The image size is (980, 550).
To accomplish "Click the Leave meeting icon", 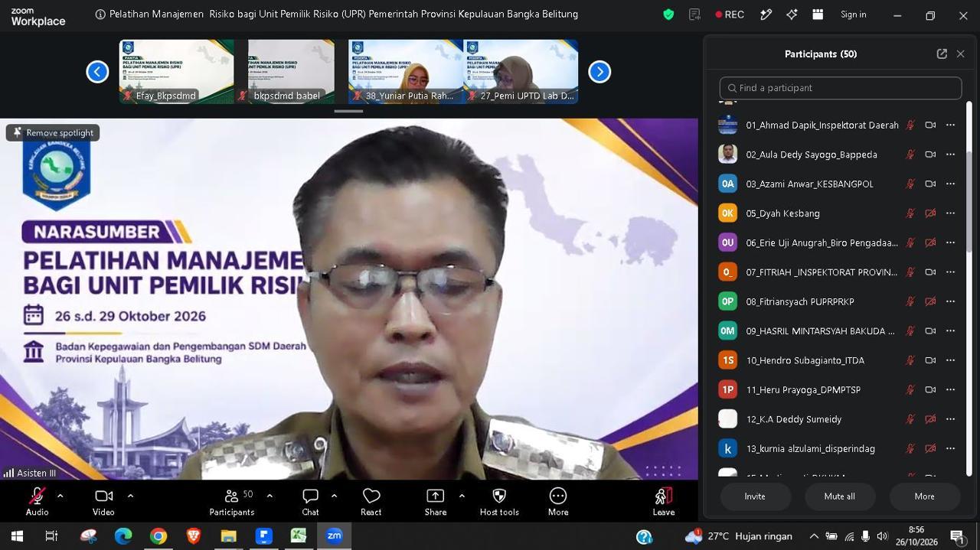I will click(664, 496).
